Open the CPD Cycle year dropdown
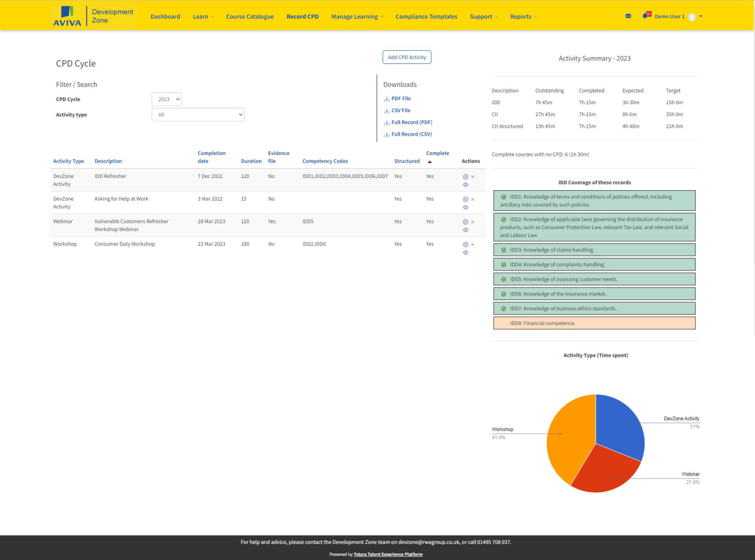 coord(166,99)
